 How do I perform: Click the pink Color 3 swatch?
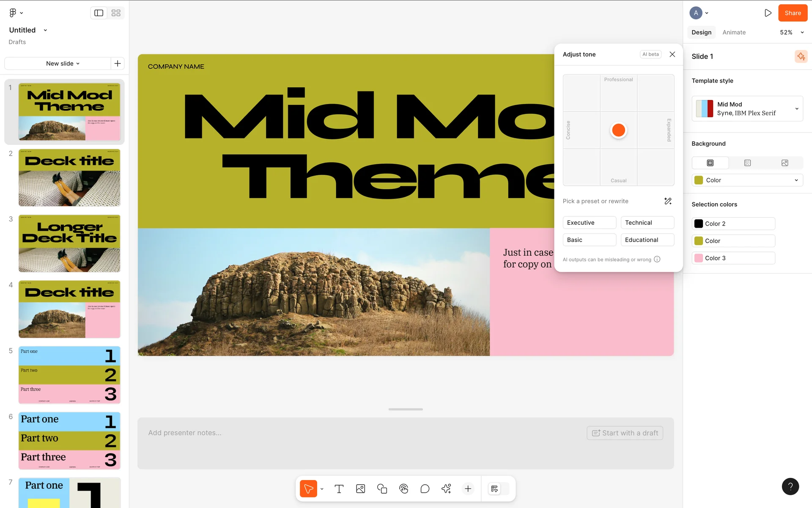[x=699, y=258]
